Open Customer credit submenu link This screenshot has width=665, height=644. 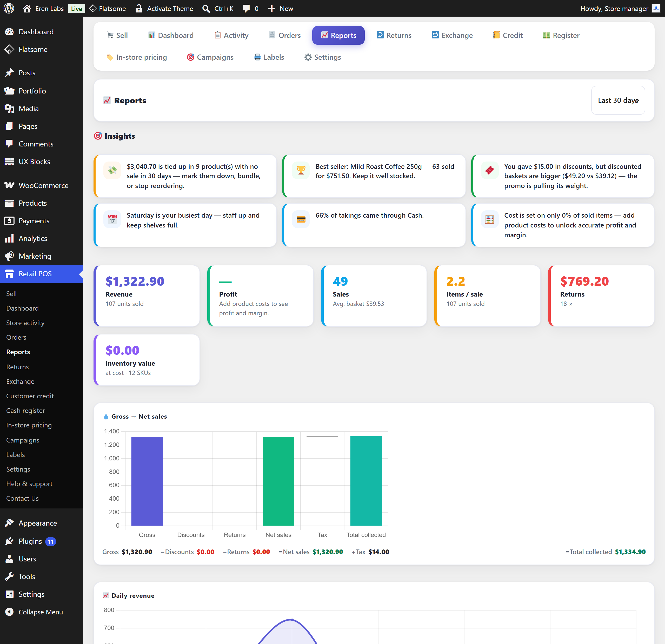(x=30, y=396)
